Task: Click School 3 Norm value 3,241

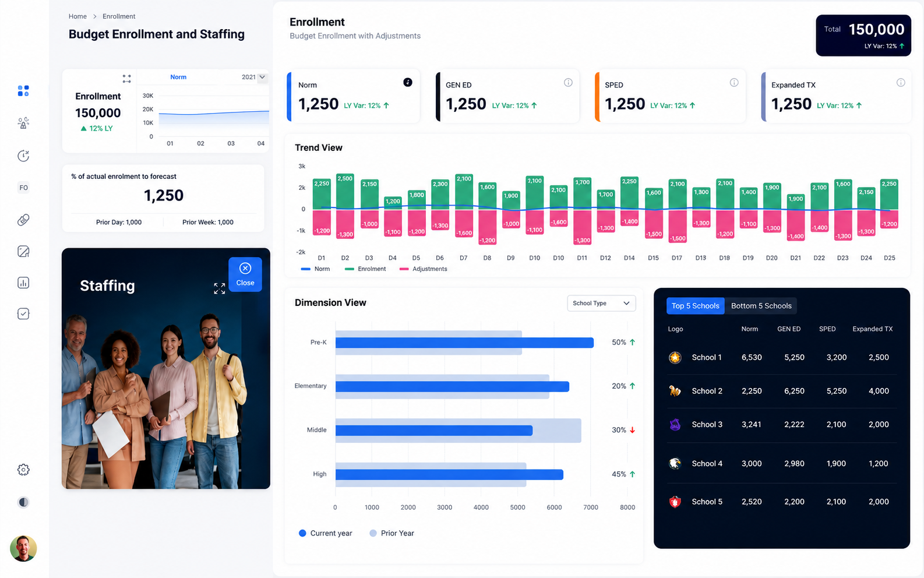Action: pyautogui.click(x=752, y=424)
